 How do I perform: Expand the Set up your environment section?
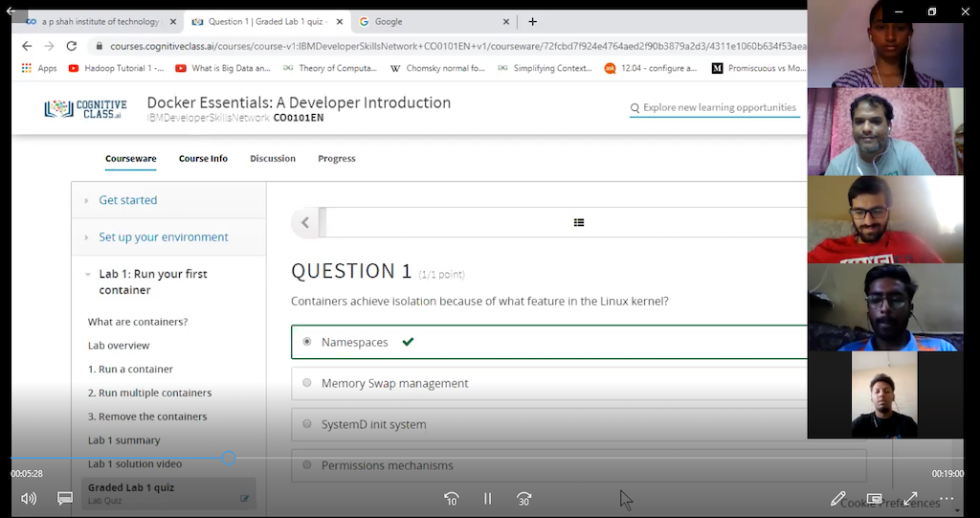pyautogui.click(x=168, y=237)
